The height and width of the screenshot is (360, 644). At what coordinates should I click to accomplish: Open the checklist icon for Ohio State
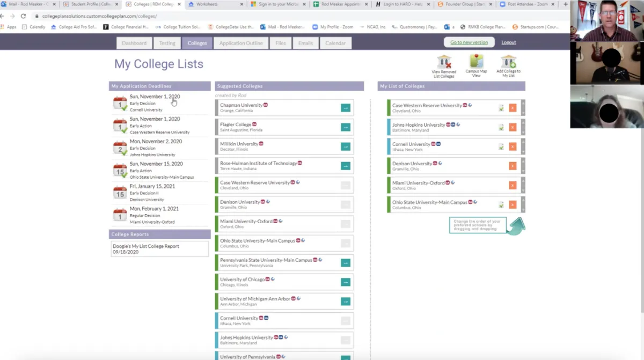click(501, 204)
